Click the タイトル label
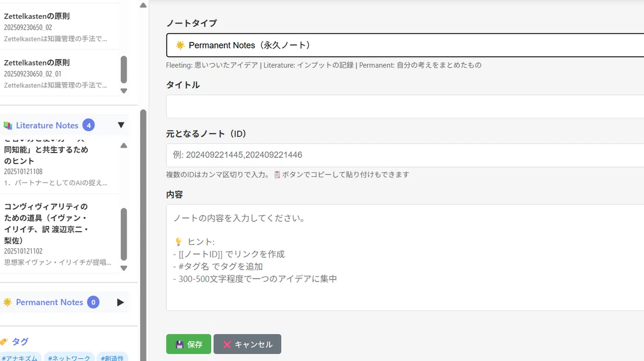The height and width of the screenshot is (361, 644). point(183,85)
